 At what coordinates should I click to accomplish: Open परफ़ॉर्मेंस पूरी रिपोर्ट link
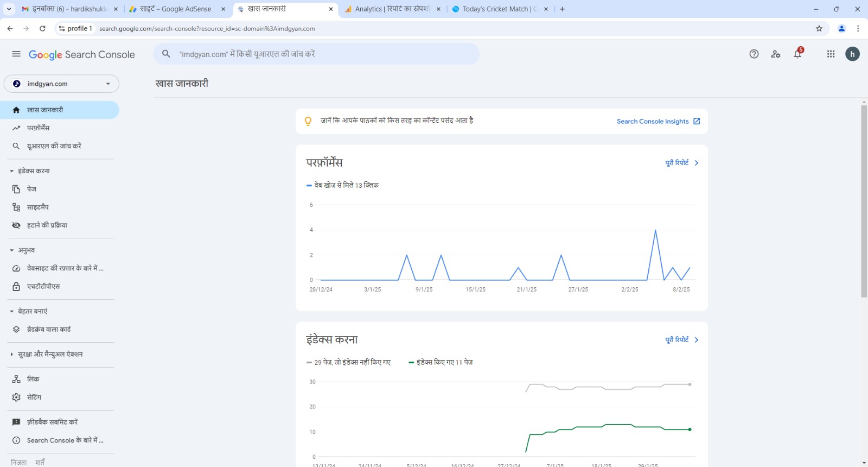682,163
